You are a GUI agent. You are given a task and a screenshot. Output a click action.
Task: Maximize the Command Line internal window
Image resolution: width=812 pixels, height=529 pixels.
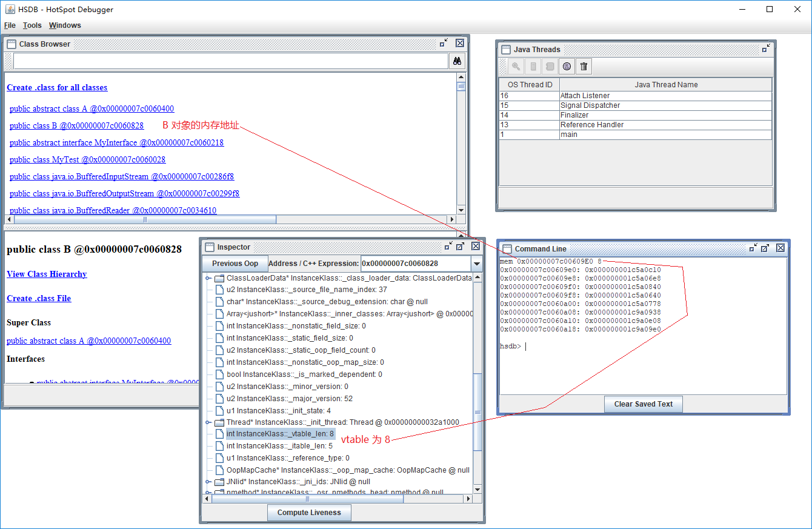tap(765, 248)
